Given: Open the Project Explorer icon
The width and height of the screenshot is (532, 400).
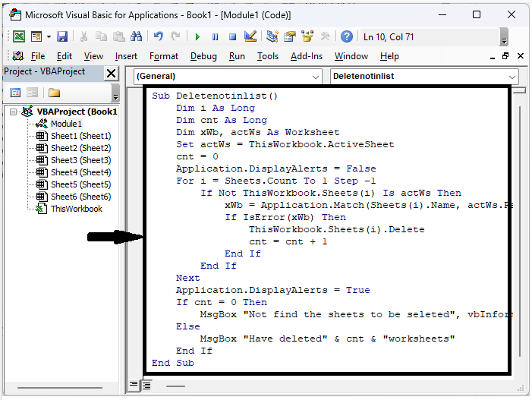Looking at the screenshot, I should point(272,36).
